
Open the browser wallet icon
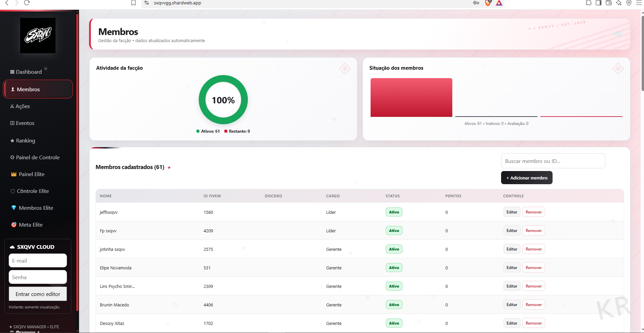tap(609, 3)
